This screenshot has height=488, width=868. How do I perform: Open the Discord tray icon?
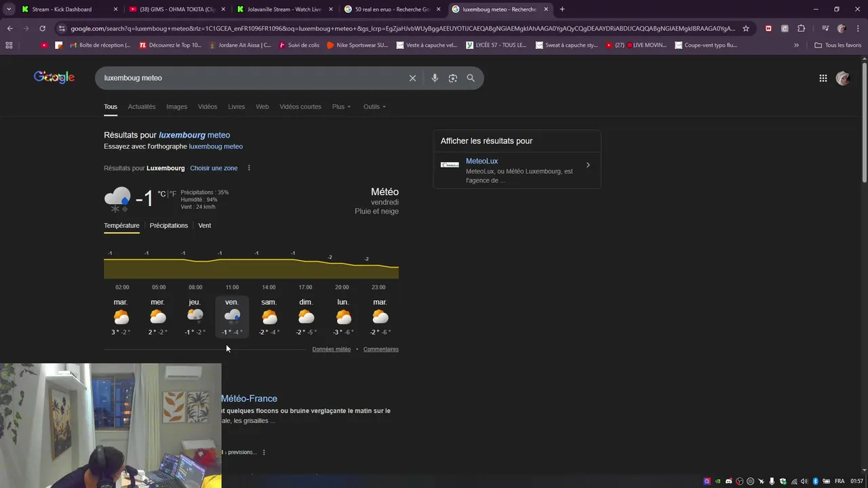pyautogui.click(x=729, y=481)
